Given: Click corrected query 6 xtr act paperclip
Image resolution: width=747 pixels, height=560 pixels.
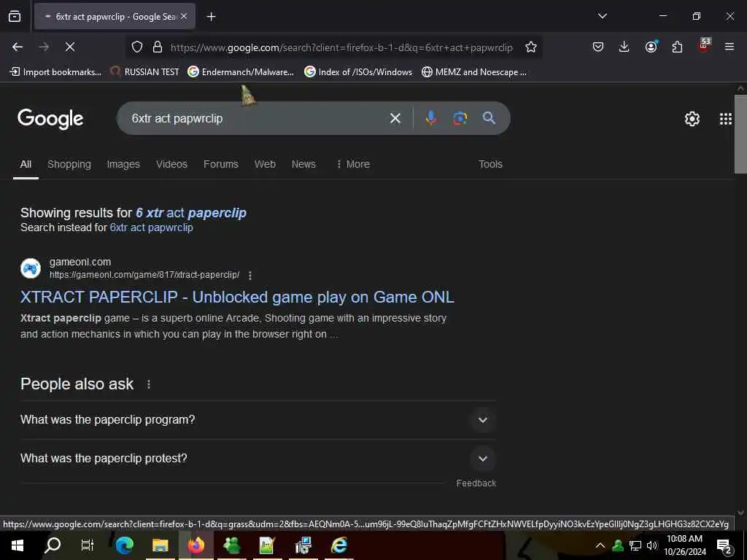Looking at the screenshot, I should pos(191,213).
